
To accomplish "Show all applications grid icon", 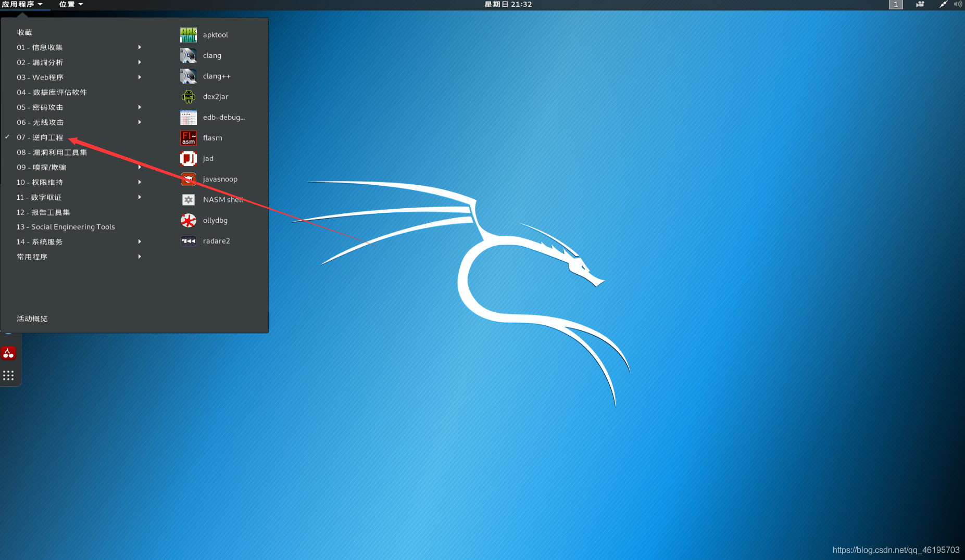I will (x=8, y=375).
